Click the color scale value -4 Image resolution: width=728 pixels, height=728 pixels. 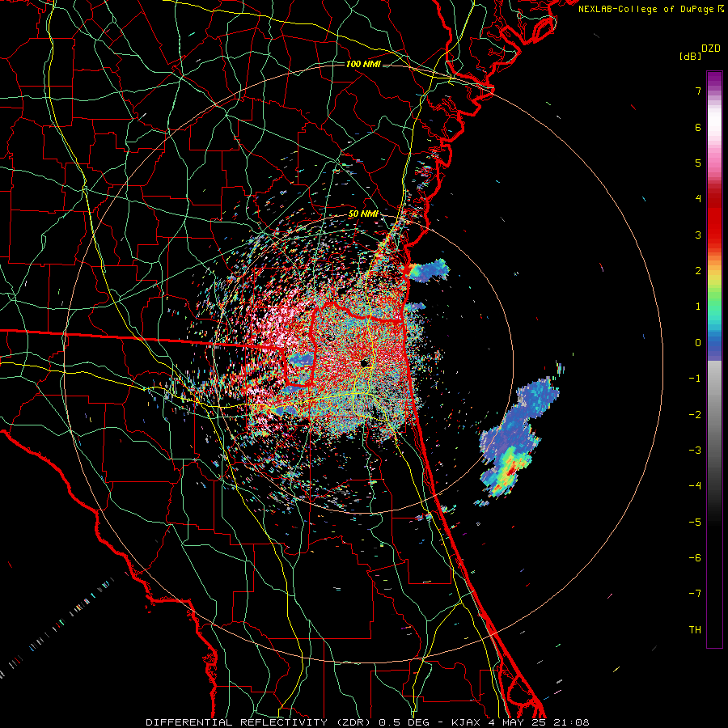[695, 485]
